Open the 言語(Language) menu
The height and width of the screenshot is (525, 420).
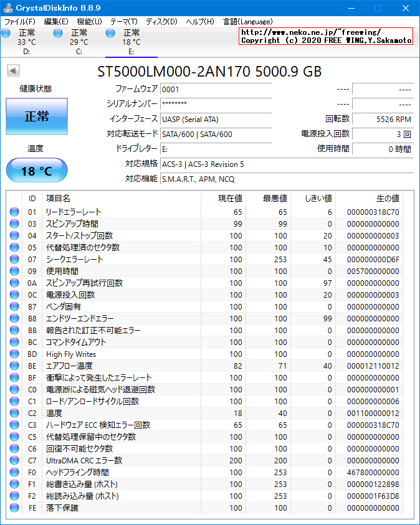click(x=248, y=22)
